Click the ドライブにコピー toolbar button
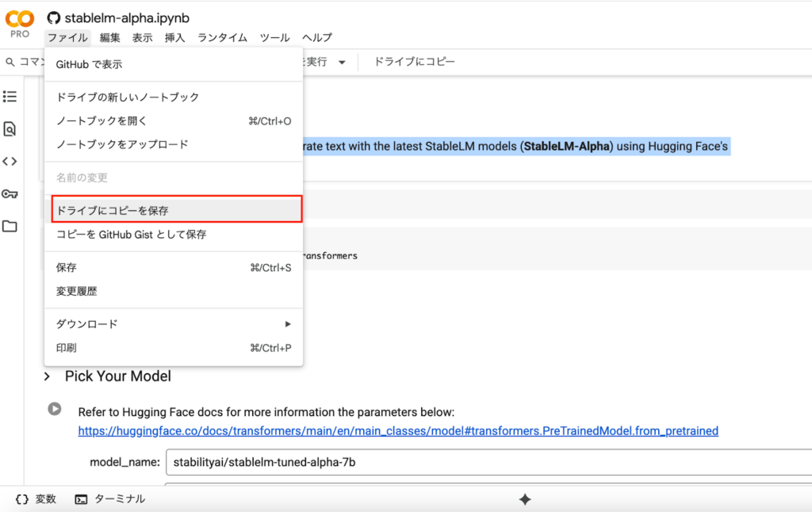812x512 pixels. 414,62
